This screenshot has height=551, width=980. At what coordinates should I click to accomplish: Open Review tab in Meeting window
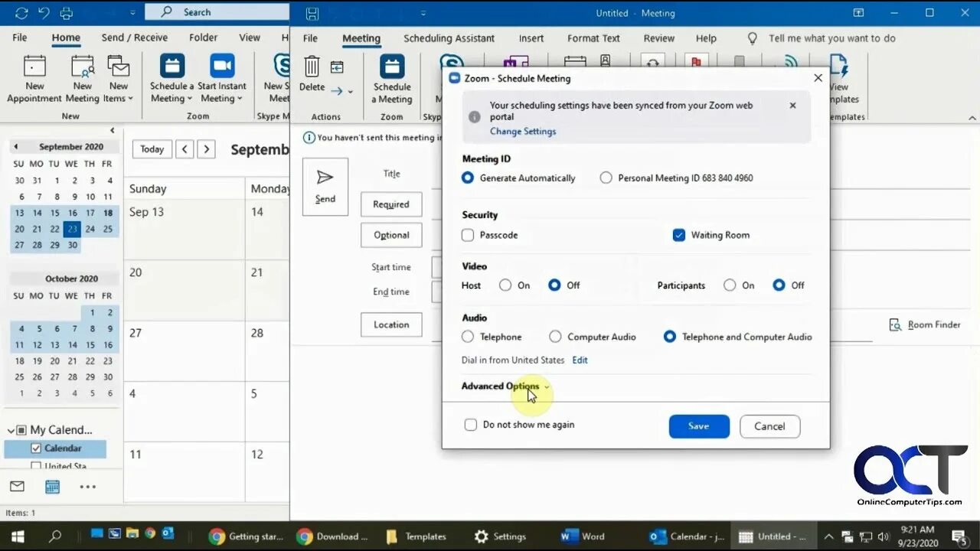click(x=658, y=38)
